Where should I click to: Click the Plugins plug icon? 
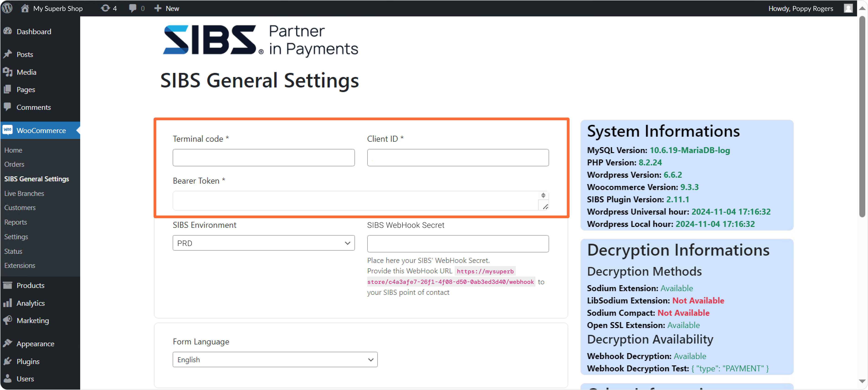point(8,361)
